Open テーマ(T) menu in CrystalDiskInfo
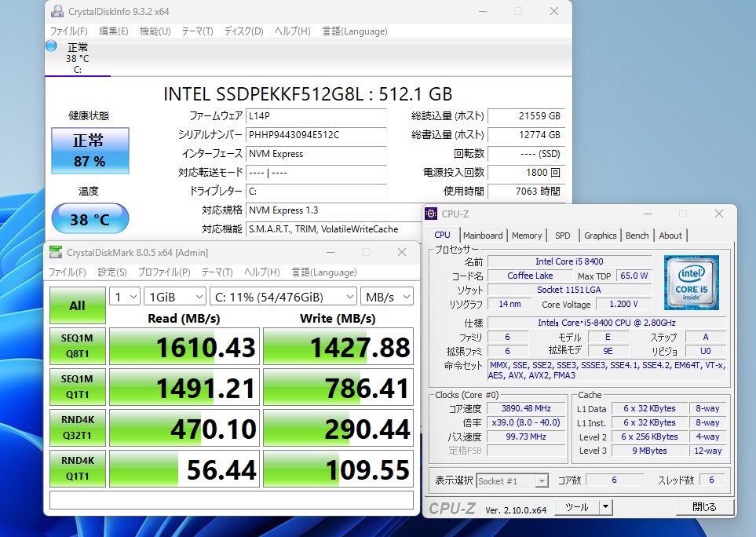Image resolution: width=756 pixels, height=537 pixels. pyautogui.click(x=197, y=31)
